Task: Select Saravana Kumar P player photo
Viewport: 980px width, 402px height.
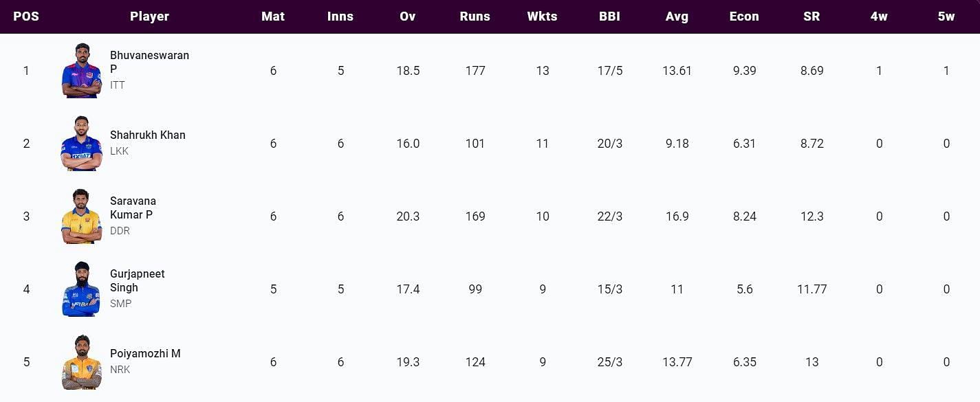Action: point(81,216)
